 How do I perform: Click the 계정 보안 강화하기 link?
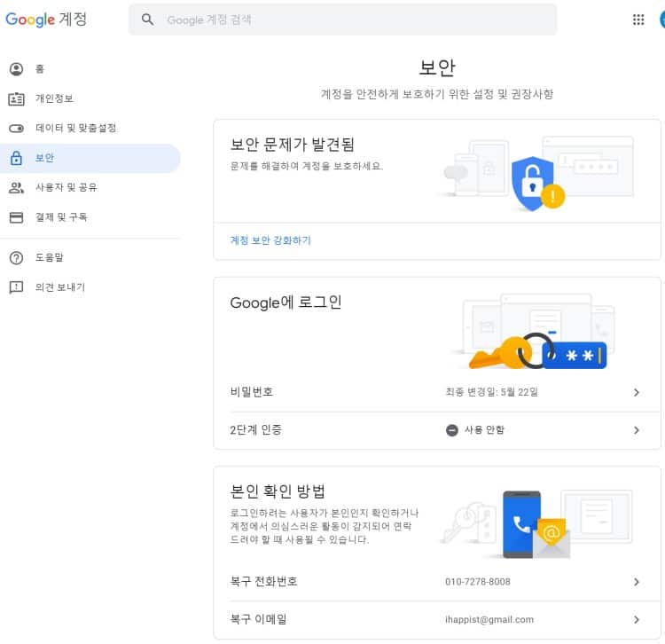click(270, 240)
